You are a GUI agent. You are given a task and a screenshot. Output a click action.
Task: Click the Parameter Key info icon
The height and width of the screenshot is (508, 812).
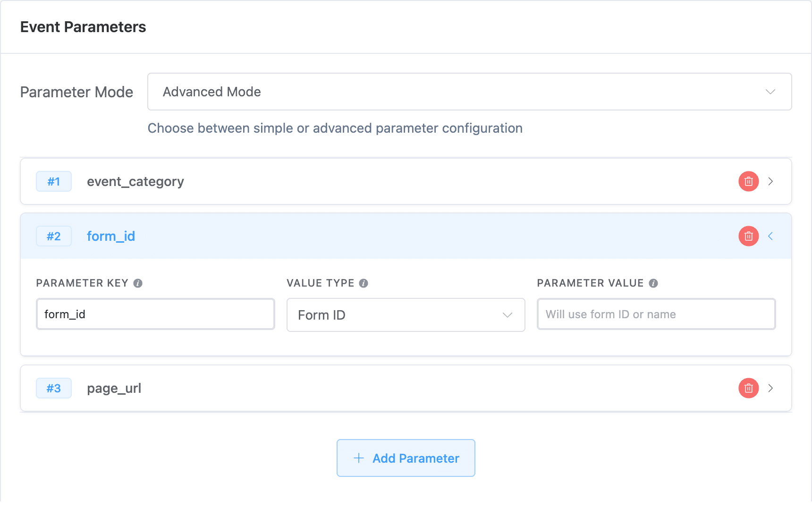pyautogui.click(x=137, y=283)
